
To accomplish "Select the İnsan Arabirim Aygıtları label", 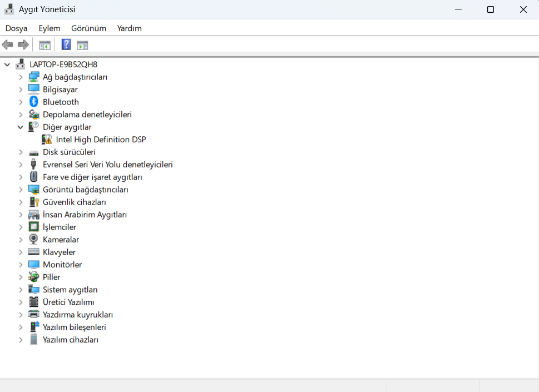I will [85, 215].
